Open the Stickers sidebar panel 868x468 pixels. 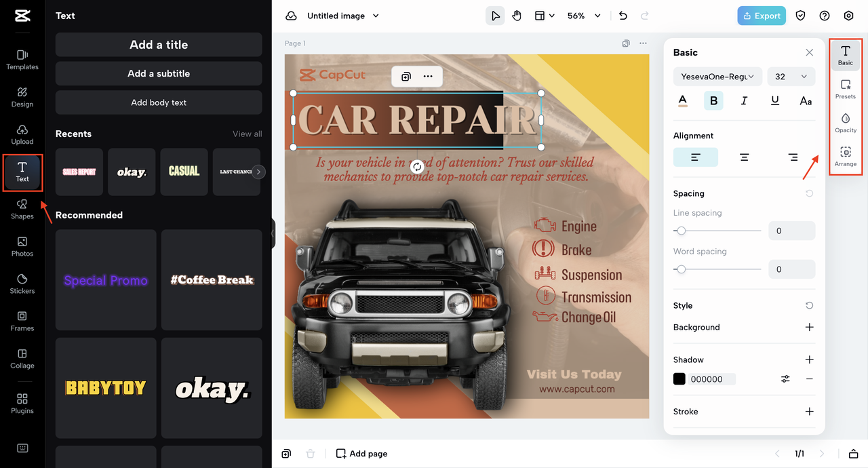click(x=22, y=283)
